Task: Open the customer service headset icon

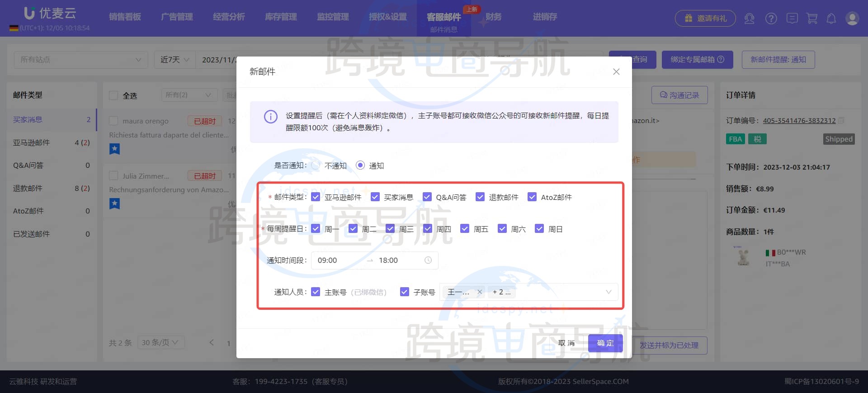Action: point(749,19)
